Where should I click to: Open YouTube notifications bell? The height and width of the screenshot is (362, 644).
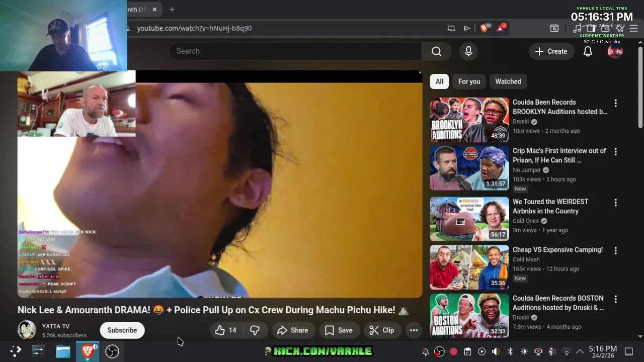(x=588, y=51)
